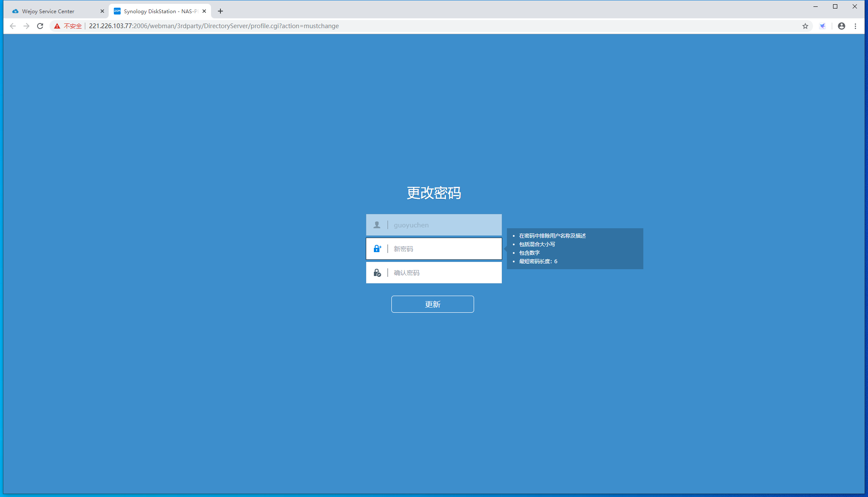Viewport: 868px width, 497px height.
Task: Click the user silhouette icon
Action: click(x=377, y=225)
